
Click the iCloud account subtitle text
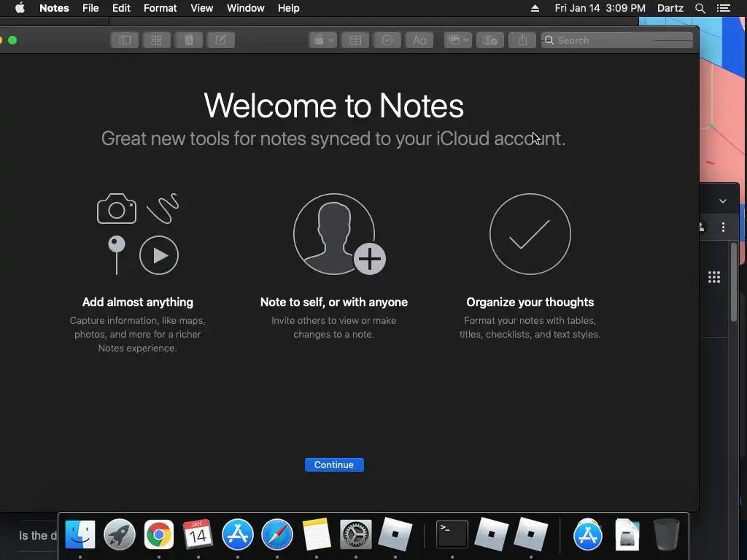[x=333, y=139]
